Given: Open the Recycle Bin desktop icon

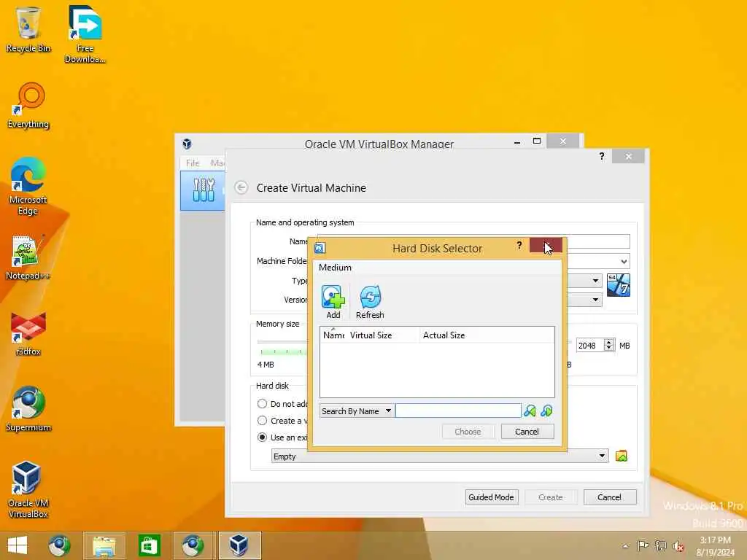Looking at the screenshot, I should pyautogui.click(x=28, y=29).
